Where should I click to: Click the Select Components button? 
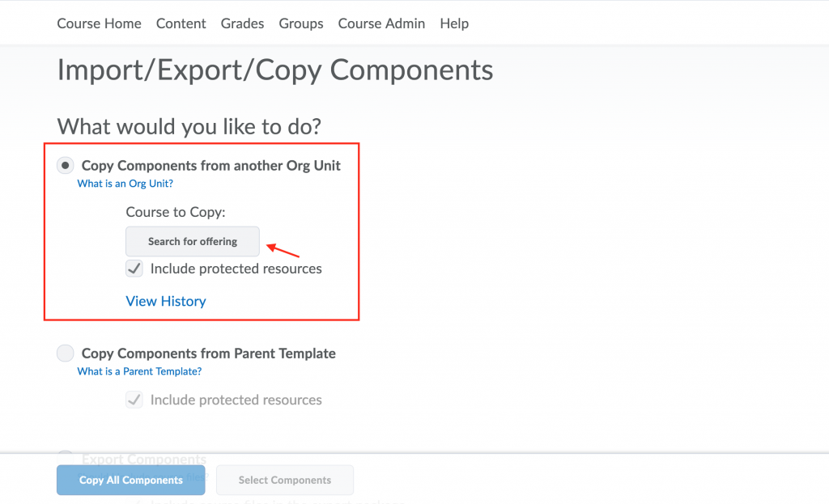[x=284, y=480]
